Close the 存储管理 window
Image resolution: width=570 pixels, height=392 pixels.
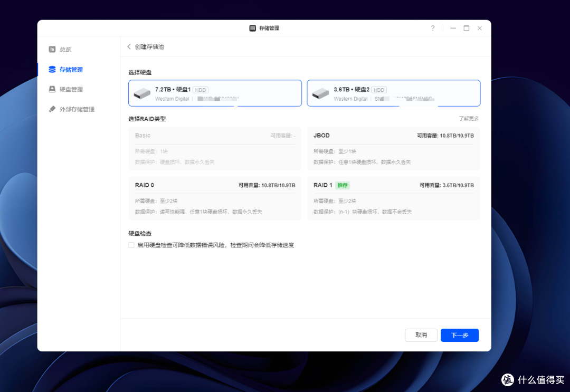[x=480, y=28]
